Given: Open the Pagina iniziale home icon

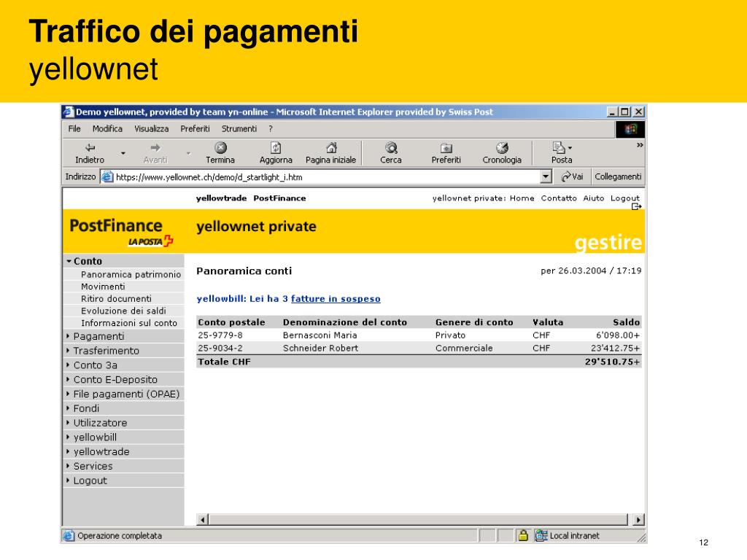Looking at the screenshot, I should (331, 147).
